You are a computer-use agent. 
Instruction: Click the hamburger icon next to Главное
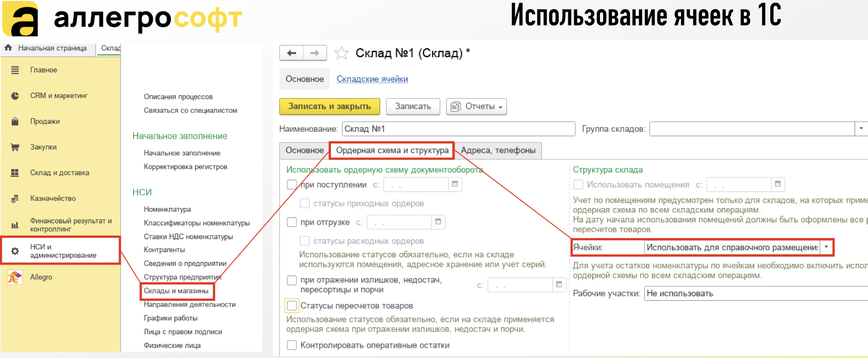[15, 70]
